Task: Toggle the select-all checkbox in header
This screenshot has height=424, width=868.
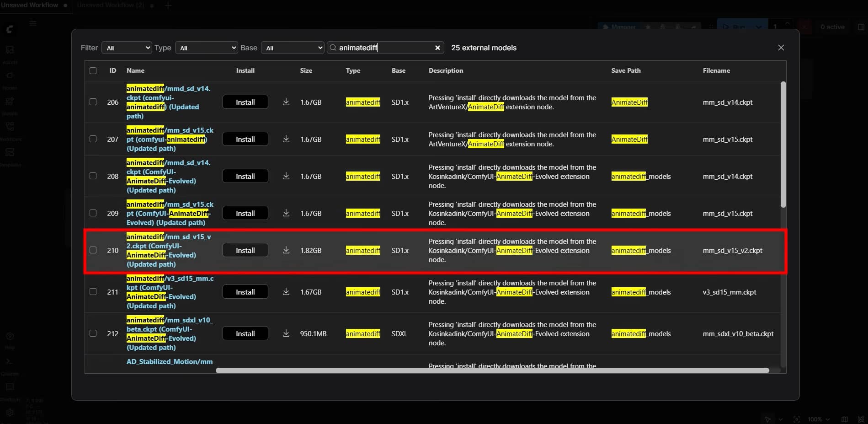Action: [x=93, y=70]
